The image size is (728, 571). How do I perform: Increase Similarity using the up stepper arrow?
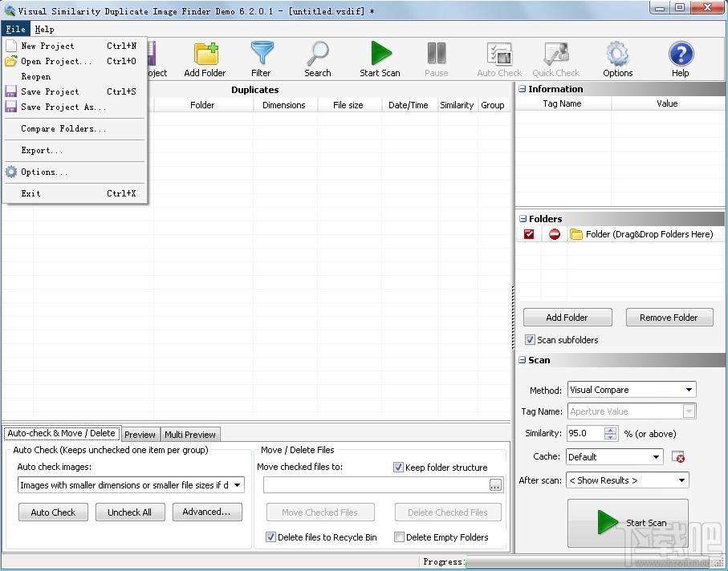click(x=611, y=431)
